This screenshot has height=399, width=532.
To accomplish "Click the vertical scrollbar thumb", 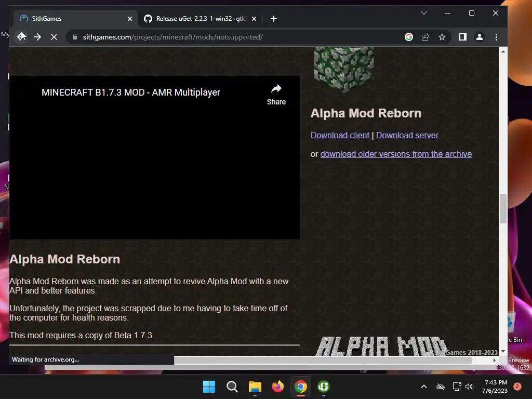I will pos(503,209).
